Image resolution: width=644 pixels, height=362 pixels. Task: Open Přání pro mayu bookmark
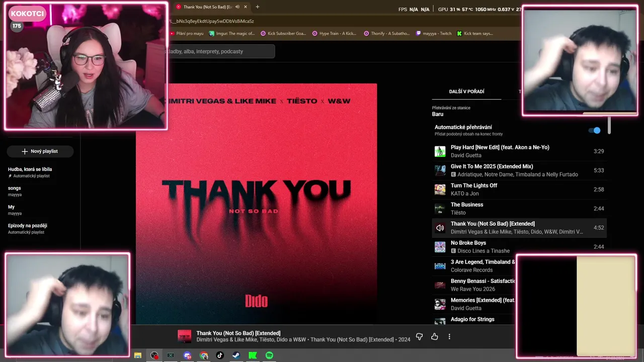coord(187,33)
